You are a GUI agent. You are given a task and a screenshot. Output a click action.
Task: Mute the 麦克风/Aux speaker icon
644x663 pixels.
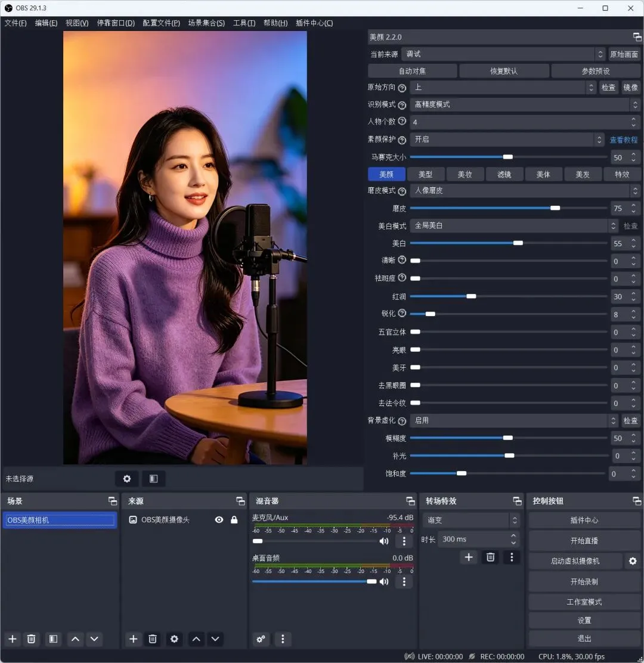click(384, 541)
